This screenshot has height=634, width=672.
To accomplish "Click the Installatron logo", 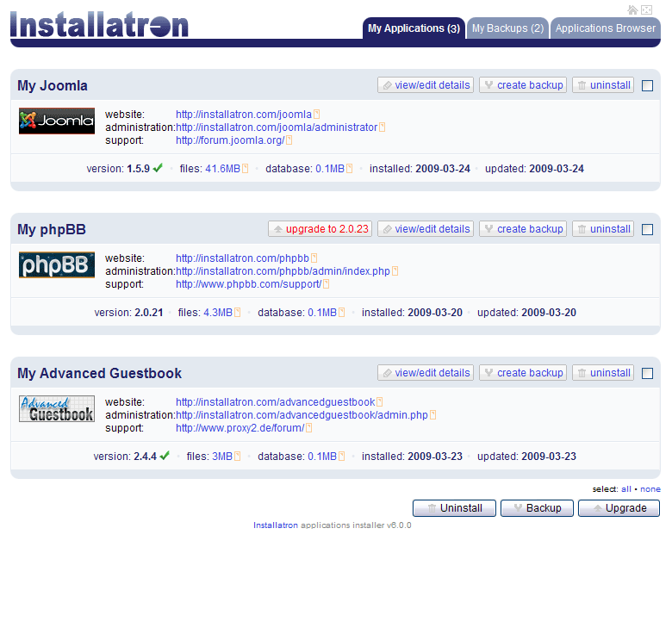I will [99, 25].
